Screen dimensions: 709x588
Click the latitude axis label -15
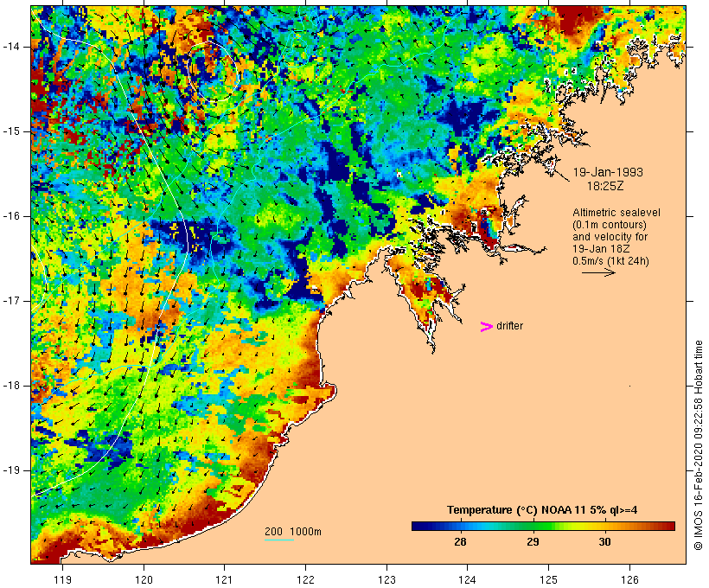(11, 131)
